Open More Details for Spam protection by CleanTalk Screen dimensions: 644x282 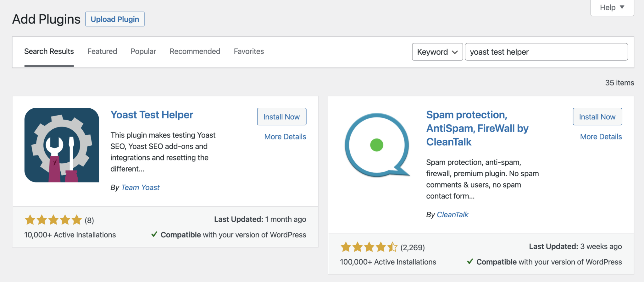[600, 136]
